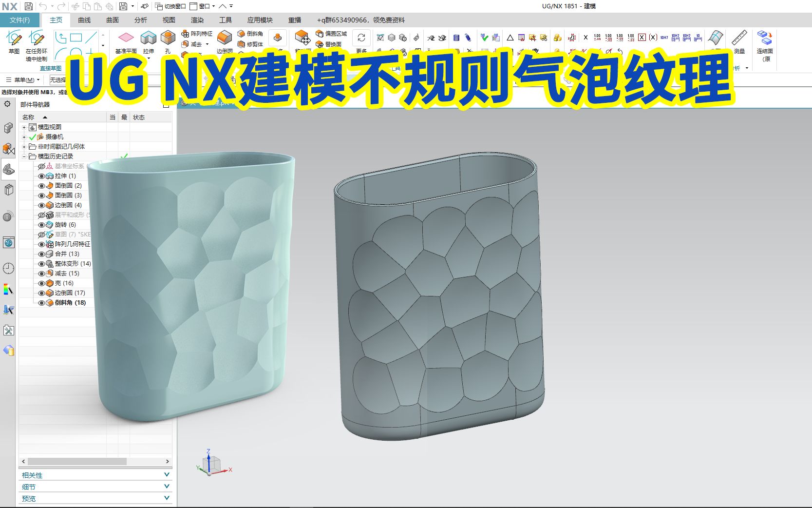Switch to the 曲线 ribbon tab
The image size is (812, 508).
pyautogui.click(x=84, y=20)
